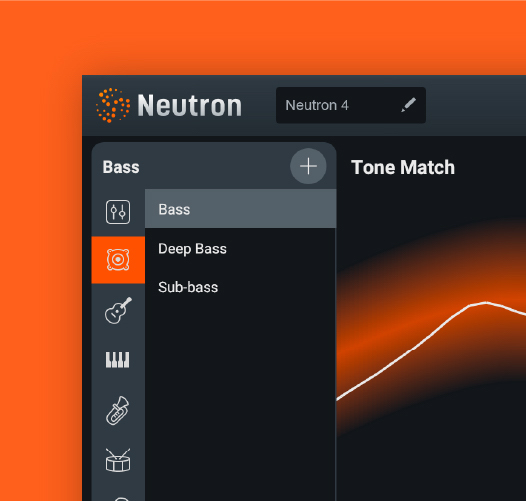Choose the piano keys category icon

[117, 360]
